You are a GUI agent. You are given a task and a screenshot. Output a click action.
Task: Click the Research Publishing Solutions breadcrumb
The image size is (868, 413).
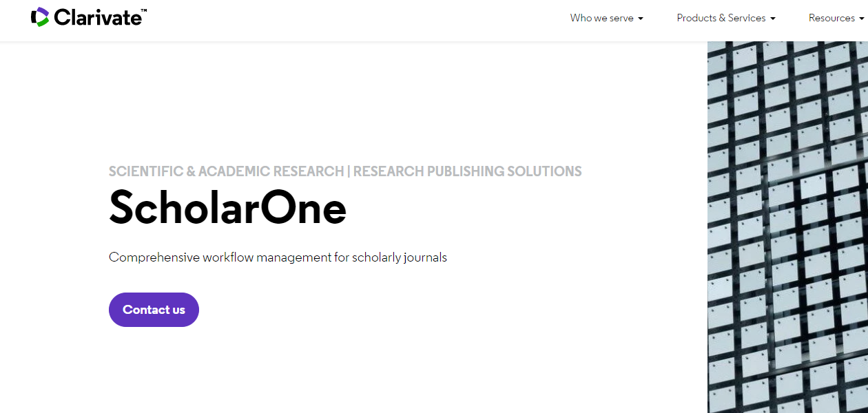468,171
